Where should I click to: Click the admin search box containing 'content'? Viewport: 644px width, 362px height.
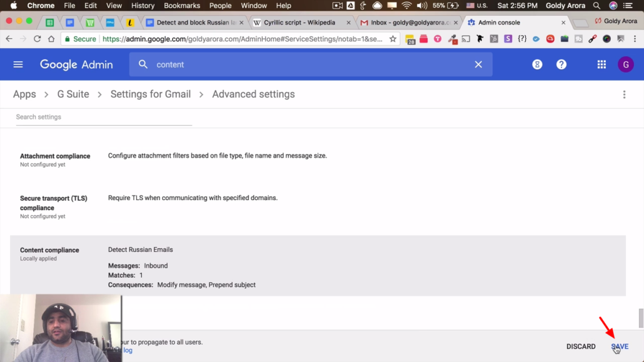coord(311,64)
